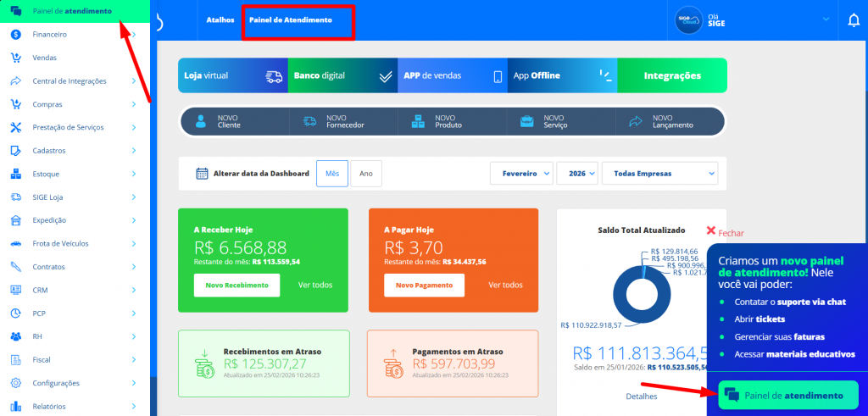Open the Todas Empresas dropdown
Image resolution: width=868 pixels, height=416 pixels.
point(659,174)
